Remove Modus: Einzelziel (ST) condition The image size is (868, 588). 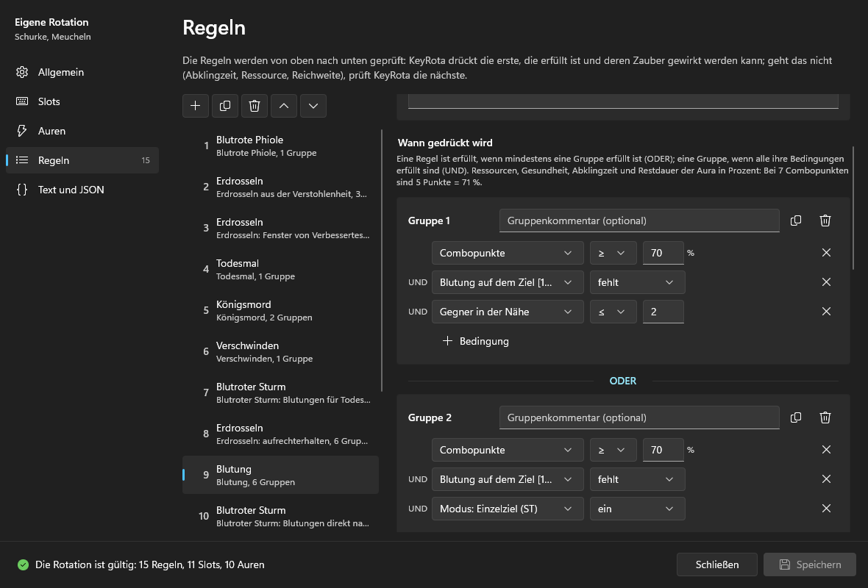tap(826, 509)
